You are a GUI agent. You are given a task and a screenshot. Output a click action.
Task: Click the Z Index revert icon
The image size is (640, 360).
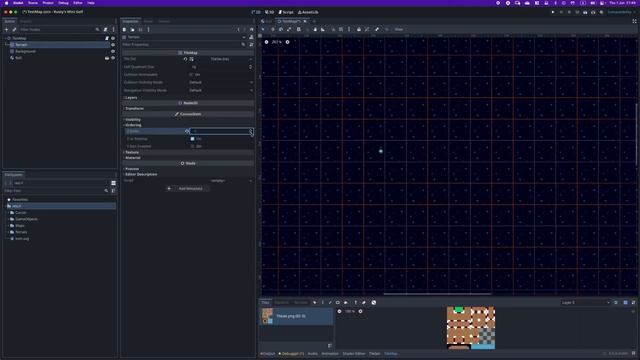(187, 131)
